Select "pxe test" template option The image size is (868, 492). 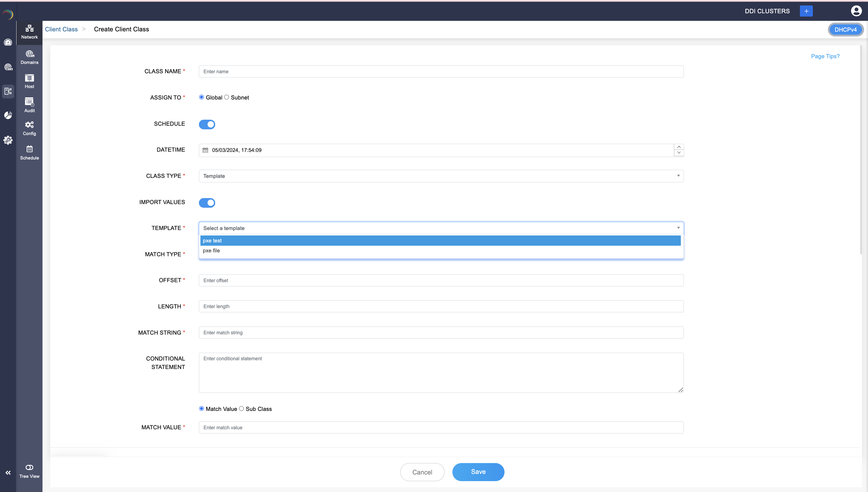coord(212,241)
